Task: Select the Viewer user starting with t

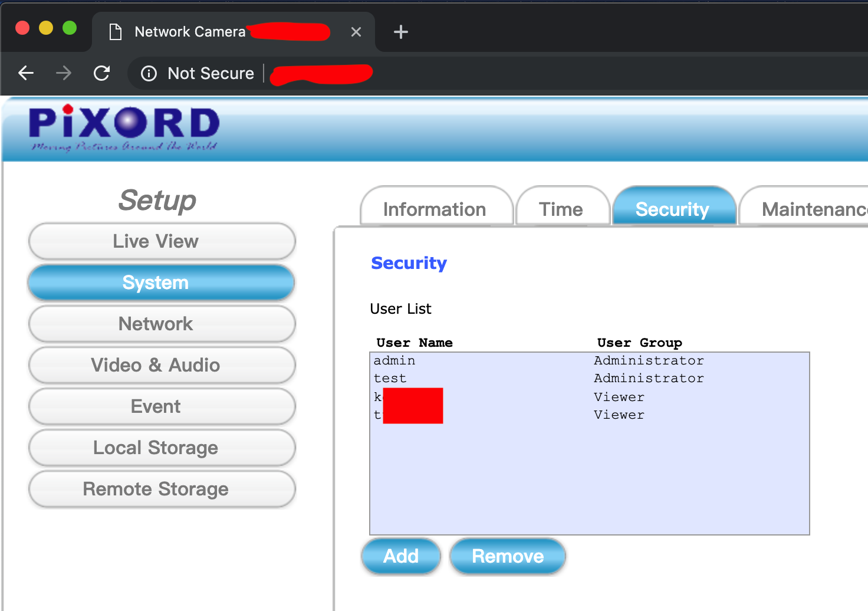Action: (x=590, y=415)
